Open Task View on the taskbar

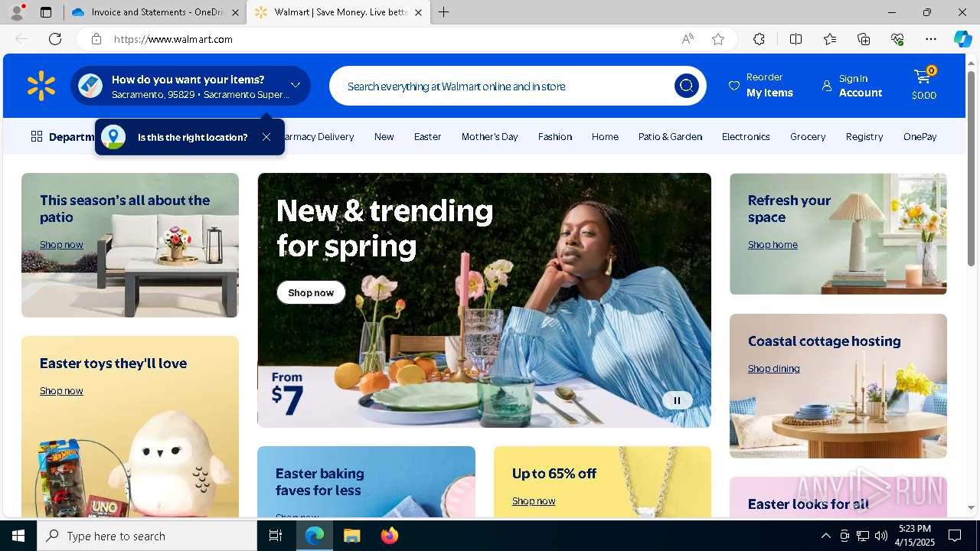click(276, 536)
